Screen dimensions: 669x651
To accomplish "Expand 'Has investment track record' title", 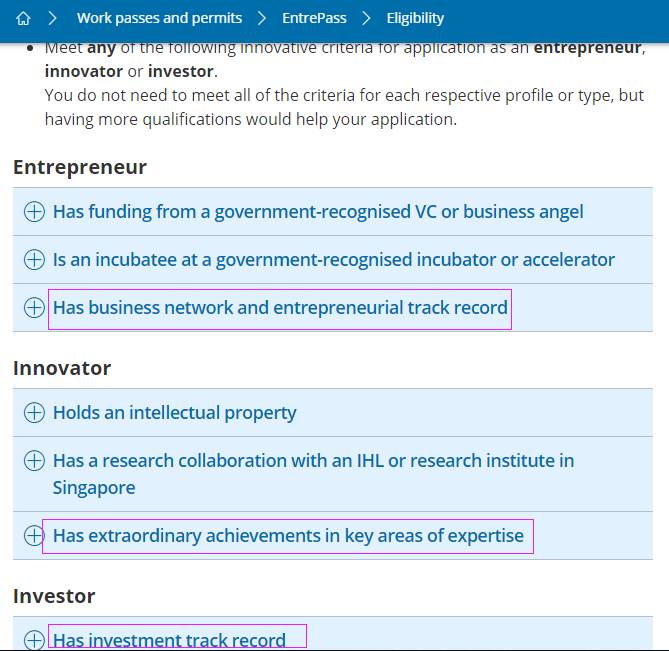I will point(169,640).
